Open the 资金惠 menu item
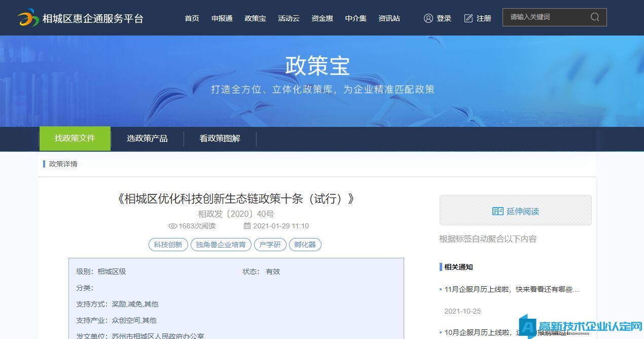The width and height of the screenshot is (644, 339). coord(322,18)
